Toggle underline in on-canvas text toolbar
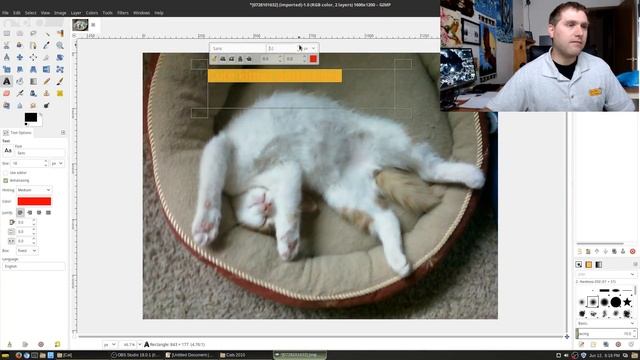 (240, 59)
